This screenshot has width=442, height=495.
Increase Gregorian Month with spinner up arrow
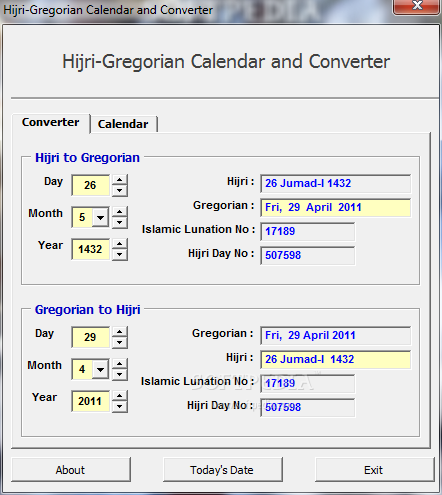point(120,364)
